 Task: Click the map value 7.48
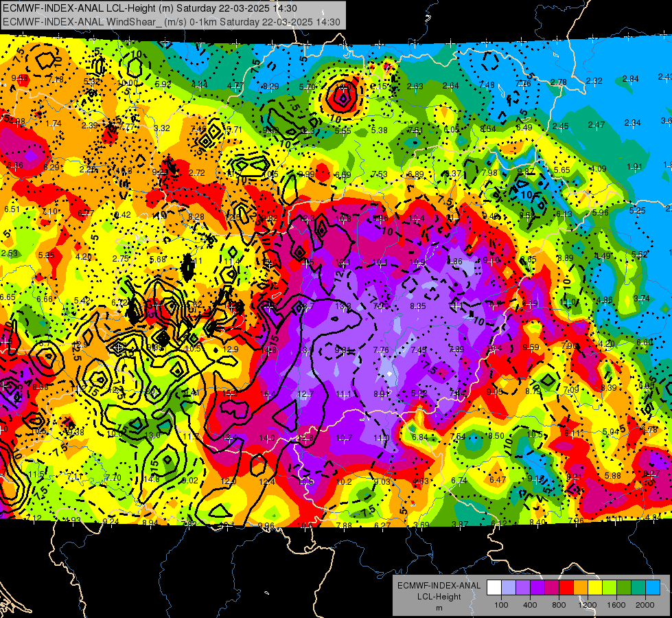pos(487,85)
